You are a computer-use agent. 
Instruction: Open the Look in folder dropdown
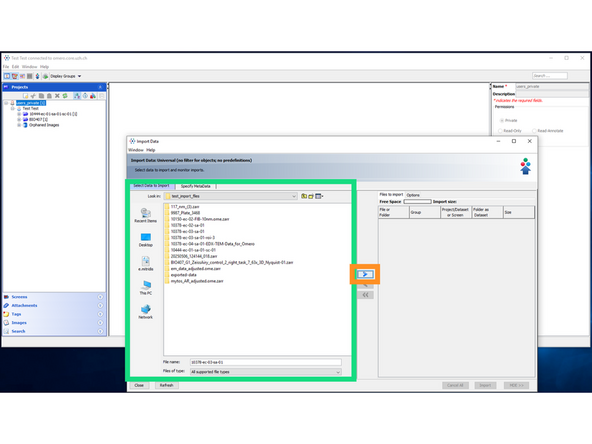point(231,196)
